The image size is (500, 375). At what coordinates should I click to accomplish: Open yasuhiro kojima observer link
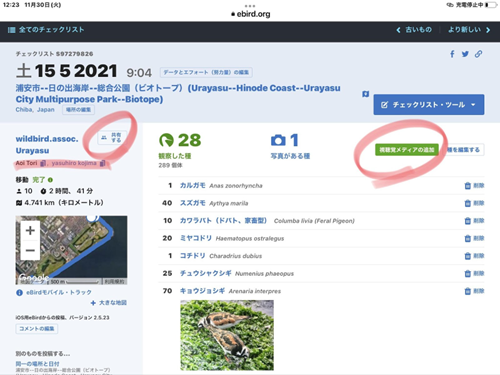click(74, 163)
